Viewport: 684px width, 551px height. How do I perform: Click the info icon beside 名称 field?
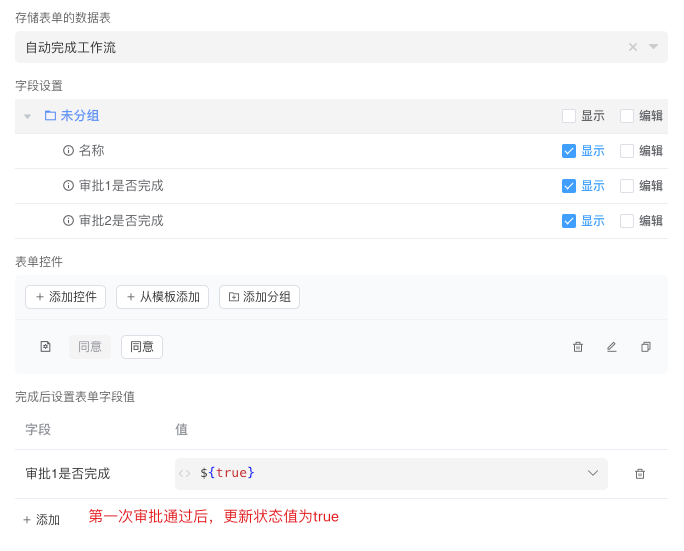point(68,151)
